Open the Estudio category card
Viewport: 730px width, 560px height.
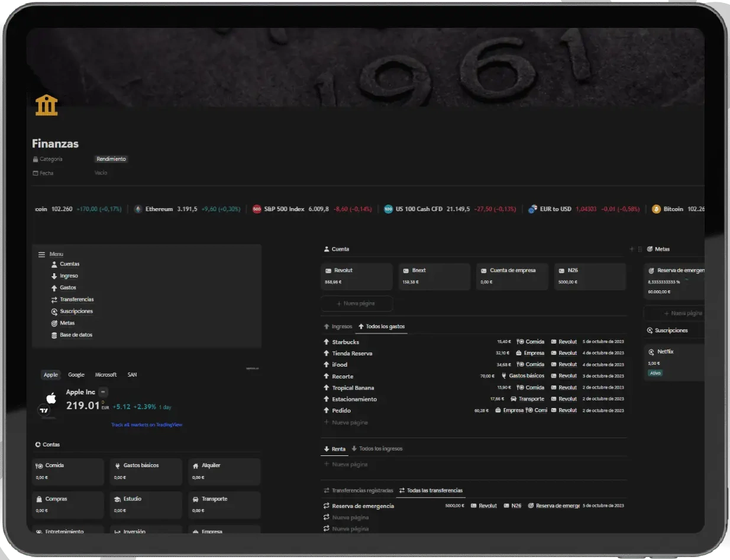click(146, 505)
